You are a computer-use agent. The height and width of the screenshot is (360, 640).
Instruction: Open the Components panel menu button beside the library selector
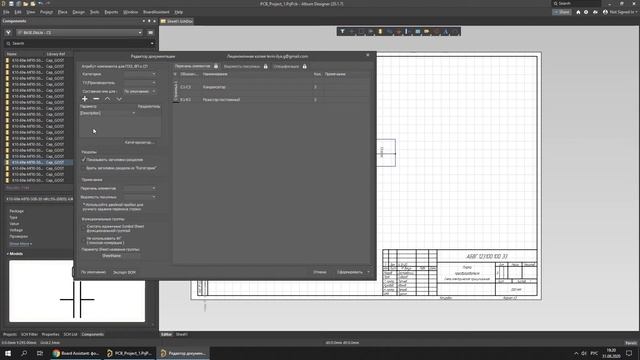click(x=151, y=32)
